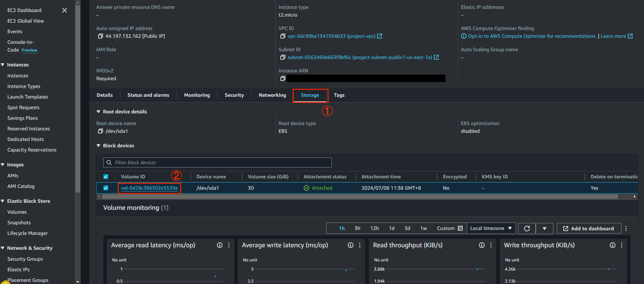This screenshot has height=284, width=644.
Task: Open VPC in new tab via external icon
Action: (379, 36)
